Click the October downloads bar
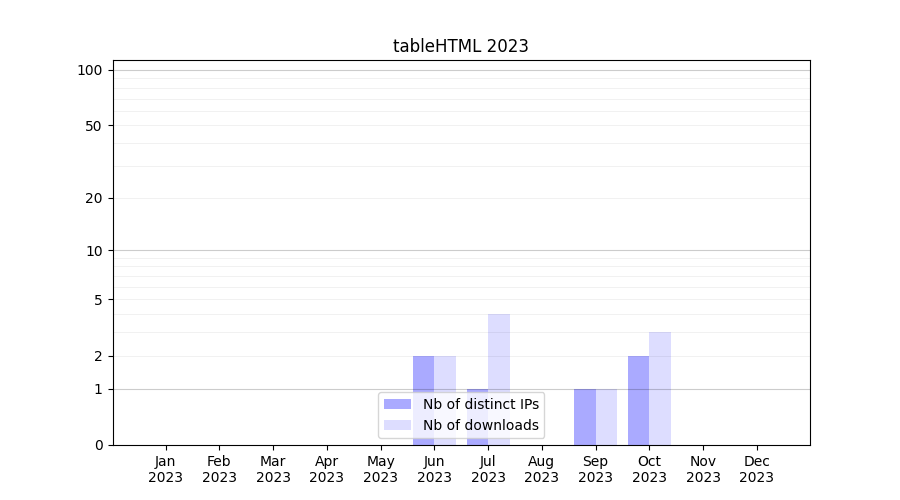 point(660,388)
